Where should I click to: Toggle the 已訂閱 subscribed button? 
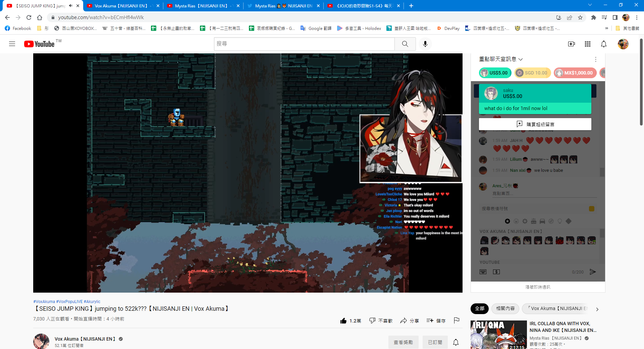435,342
